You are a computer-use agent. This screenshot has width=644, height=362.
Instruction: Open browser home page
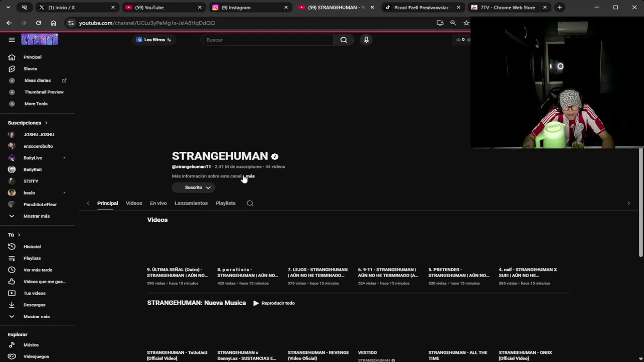point(53,23)
